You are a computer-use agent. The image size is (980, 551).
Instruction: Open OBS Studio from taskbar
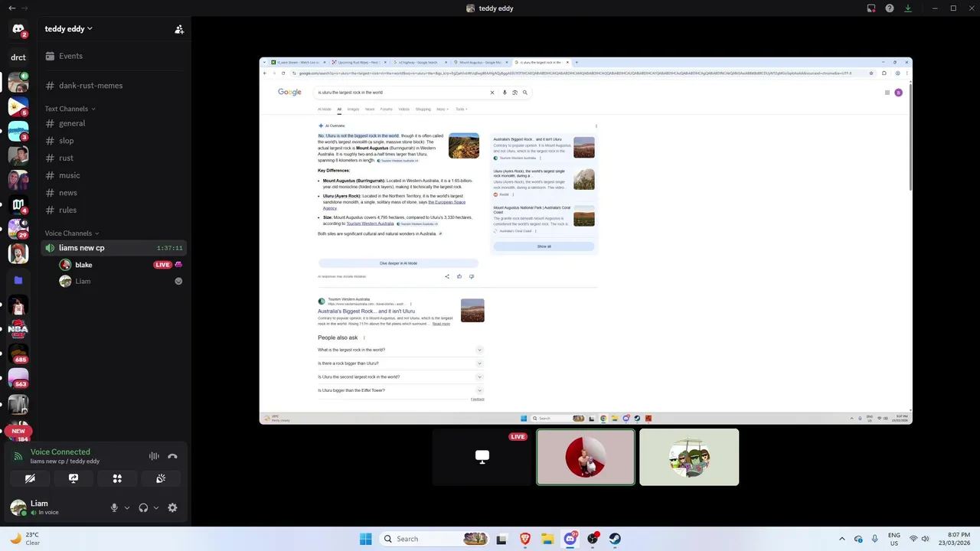593,539
